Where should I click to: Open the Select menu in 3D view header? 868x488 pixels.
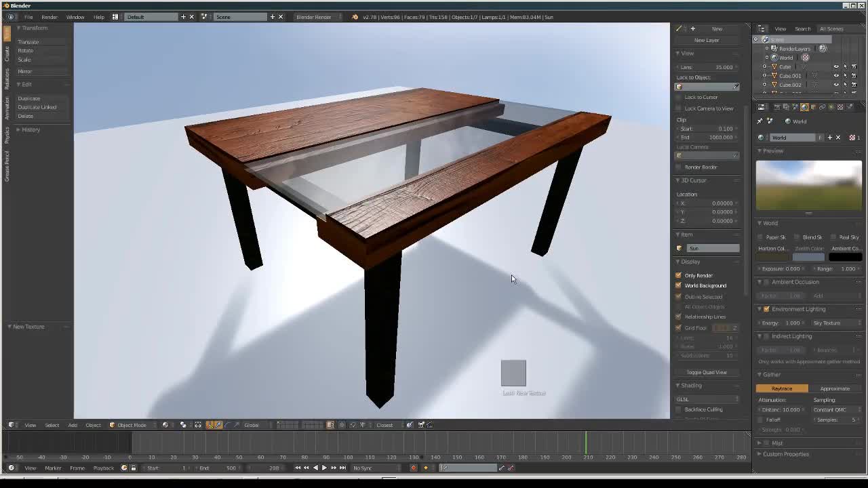tap(52, 425)
